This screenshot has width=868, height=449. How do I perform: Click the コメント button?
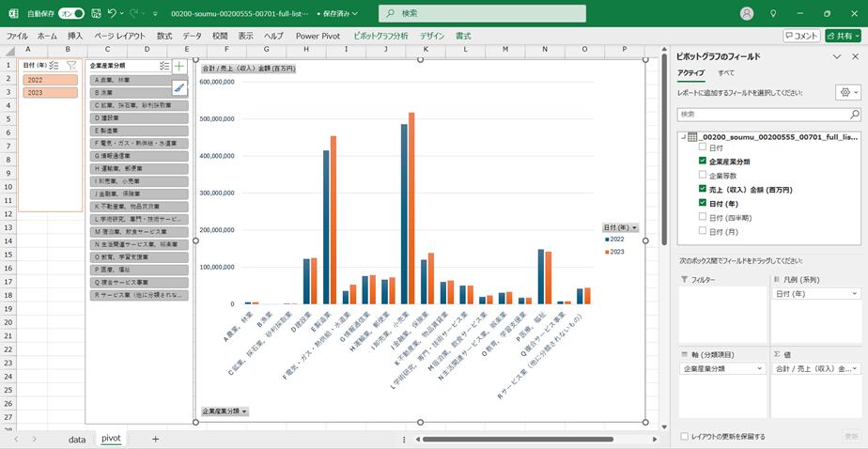801,35
